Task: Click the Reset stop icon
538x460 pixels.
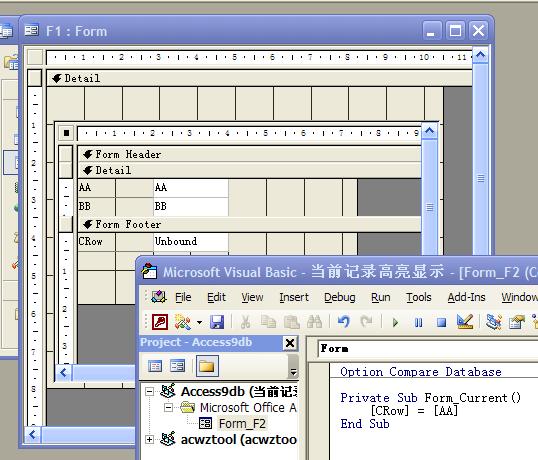Action: pyautogui.click(x=441, y=322)
